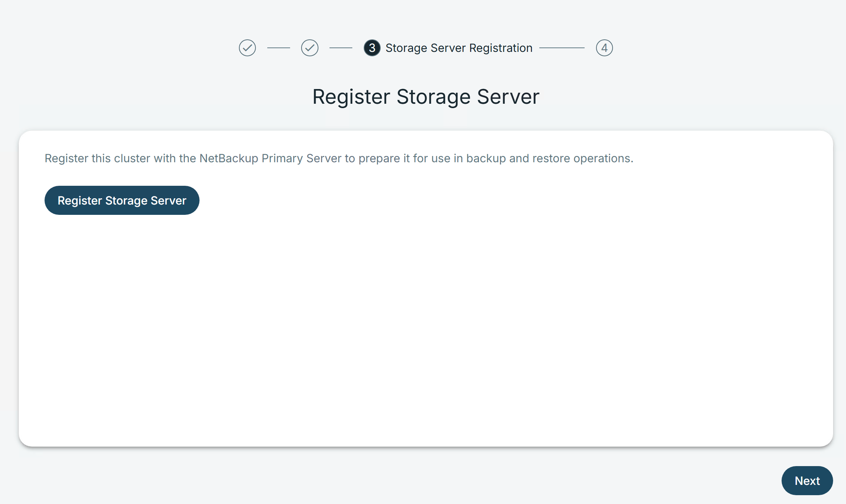Click the long connector line before step 4

561,48
